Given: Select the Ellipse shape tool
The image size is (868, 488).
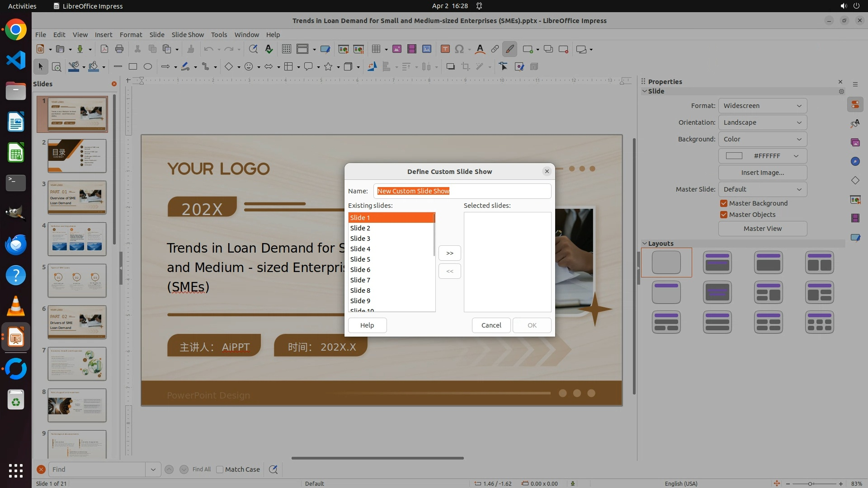Looking at the screenshot, I should (x=147, y=67).
